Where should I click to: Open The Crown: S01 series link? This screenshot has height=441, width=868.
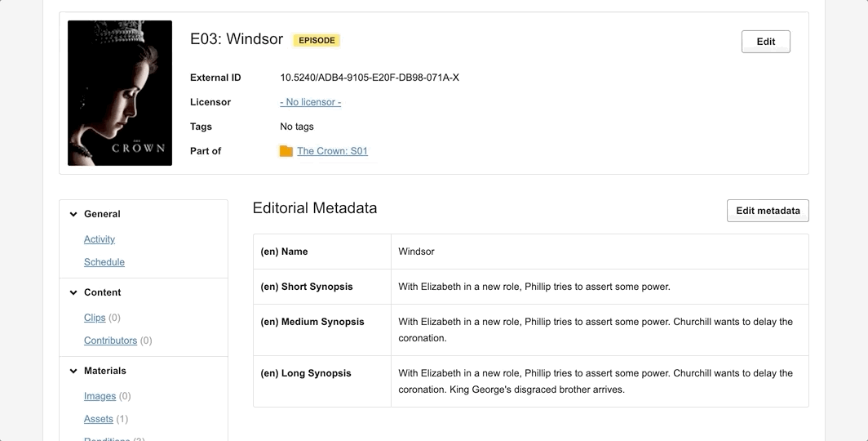coord(332,151)
